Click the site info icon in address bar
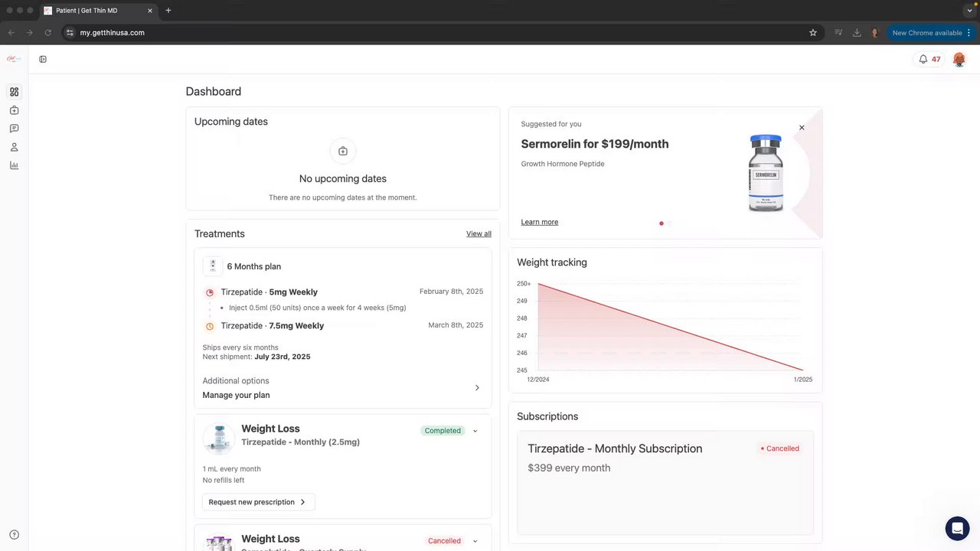 point(70,33)
